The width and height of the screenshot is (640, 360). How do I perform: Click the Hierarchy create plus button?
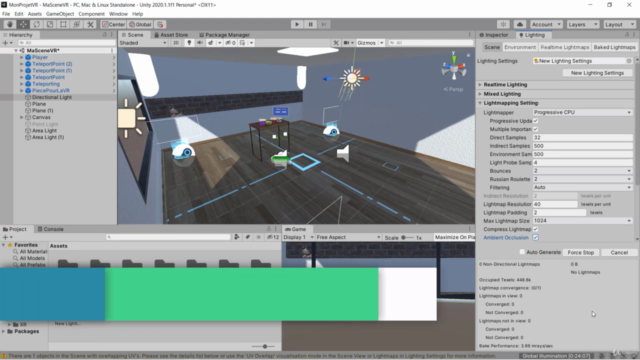tap(7, 43)
